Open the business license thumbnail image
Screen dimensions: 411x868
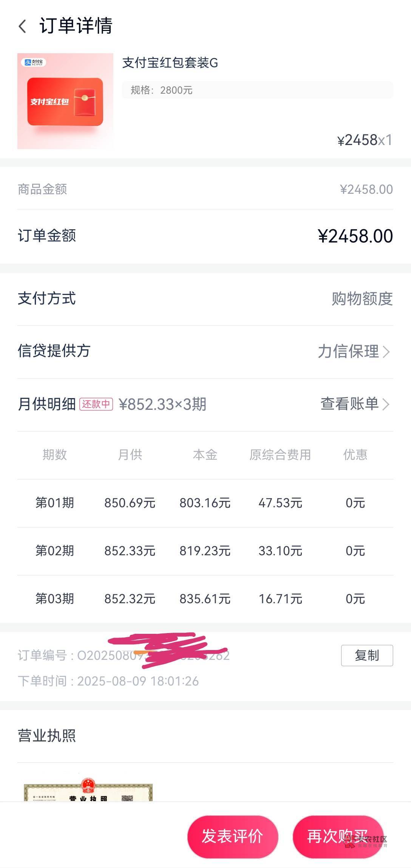(88, 792)
